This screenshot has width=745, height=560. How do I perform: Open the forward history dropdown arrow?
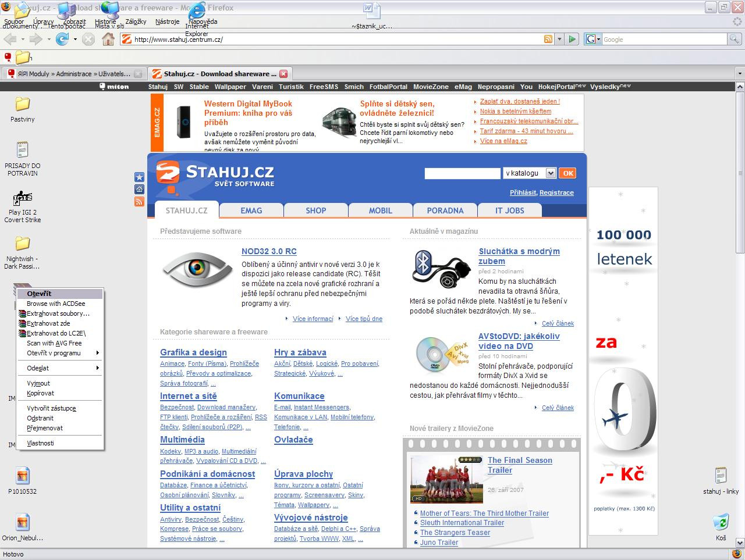point(48,40)
